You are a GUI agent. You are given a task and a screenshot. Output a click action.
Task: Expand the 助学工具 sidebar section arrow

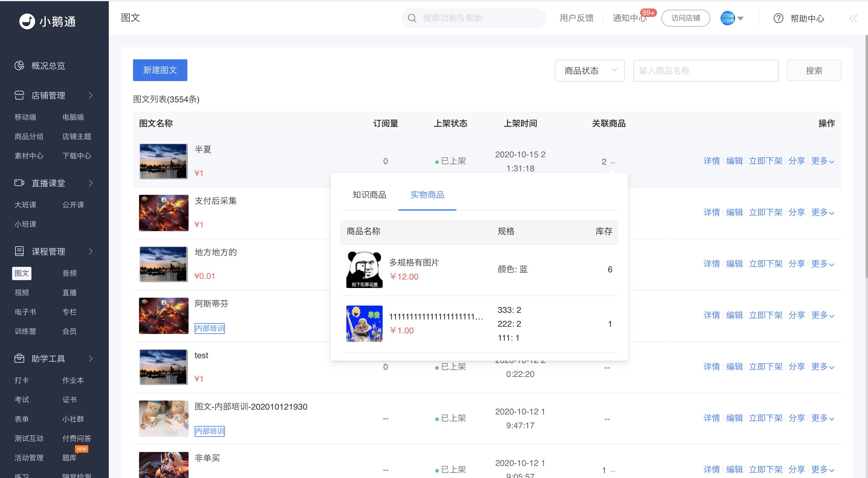[91, 358]
